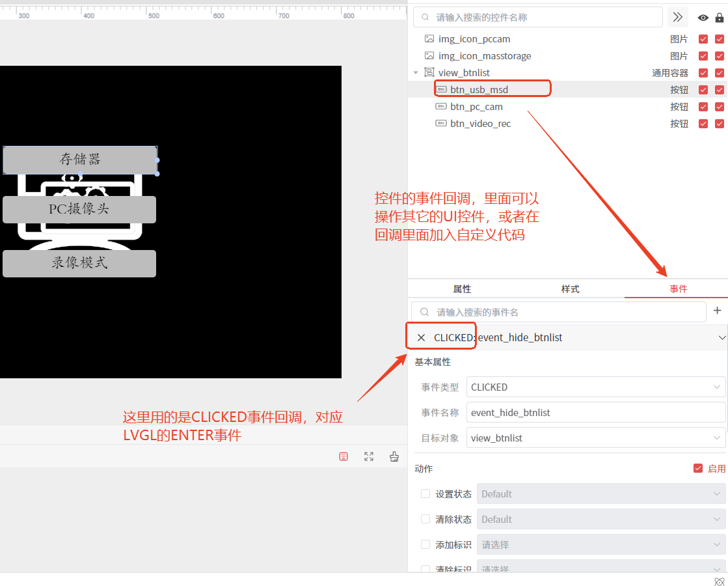Toggle visibility checkbox for btn_pc_cam

pyautogui.click(x=703, y=107)
